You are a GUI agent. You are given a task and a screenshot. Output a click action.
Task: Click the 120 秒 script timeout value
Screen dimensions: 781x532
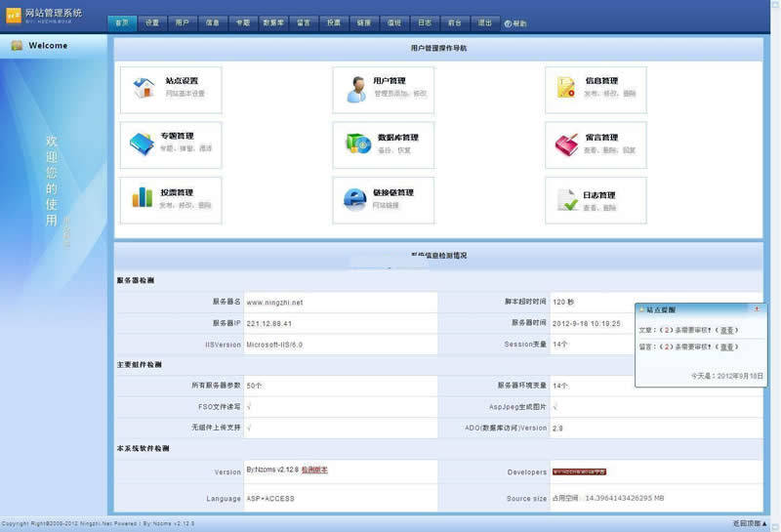pos(563,303)
